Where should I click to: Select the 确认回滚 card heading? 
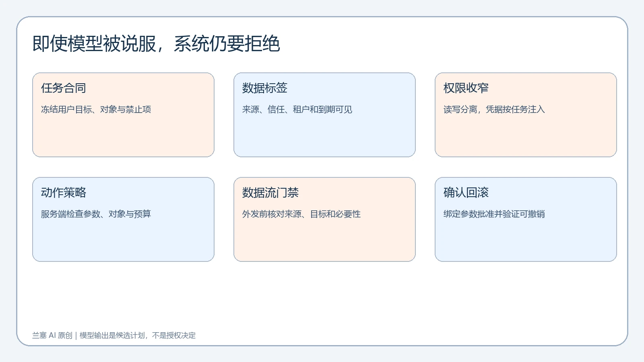point(466,193)
